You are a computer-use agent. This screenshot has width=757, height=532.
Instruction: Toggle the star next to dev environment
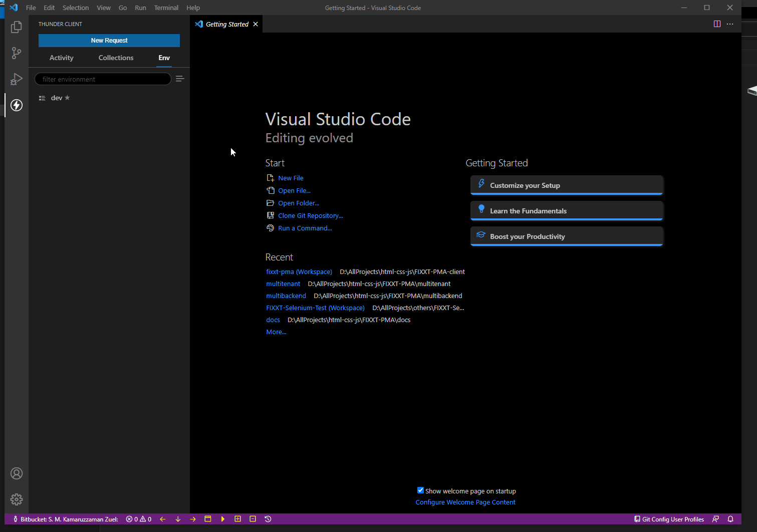coord(67,98)
